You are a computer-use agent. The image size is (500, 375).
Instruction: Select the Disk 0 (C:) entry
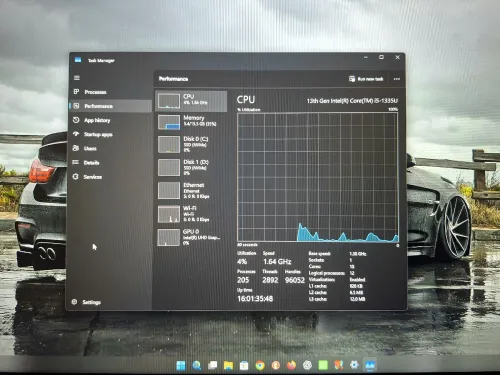tap(191, 144)
